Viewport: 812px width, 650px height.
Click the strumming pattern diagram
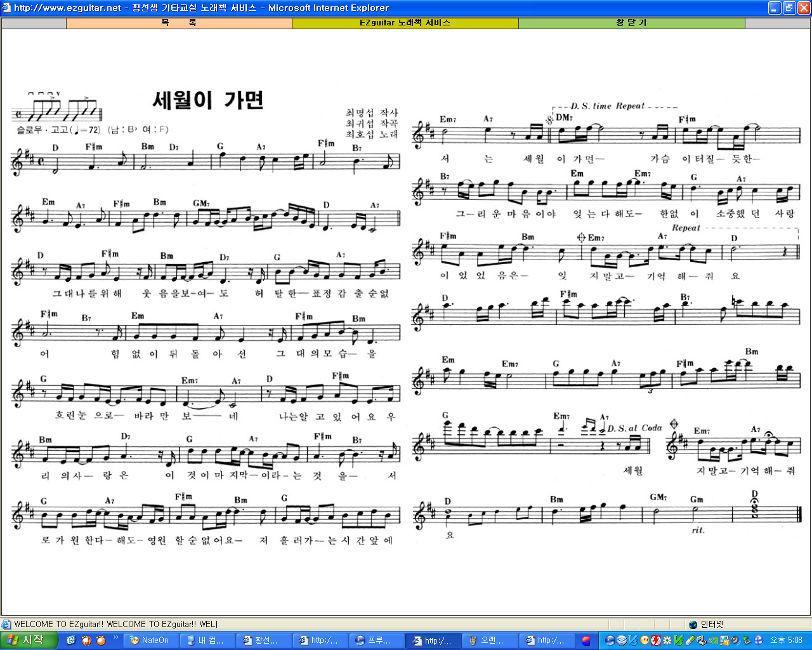[57, 107]
